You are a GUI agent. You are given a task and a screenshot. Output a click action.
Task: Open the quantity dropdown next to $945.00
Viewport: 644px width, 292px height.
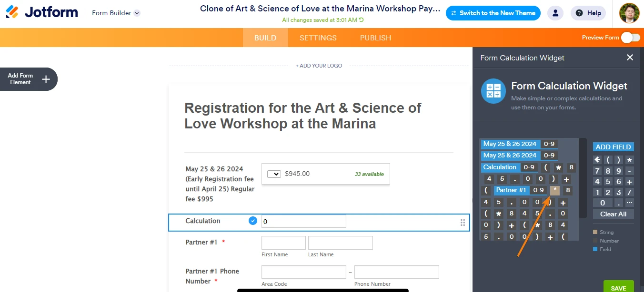[x=274, y=174]
